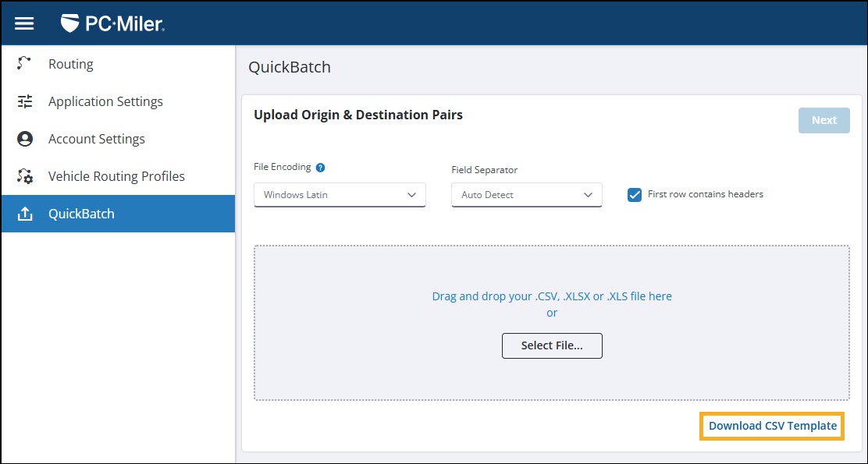This screenshot has width=868, height=464.
Task: Navigate to Account Settings in sidebar
Action: pos(97,138)
